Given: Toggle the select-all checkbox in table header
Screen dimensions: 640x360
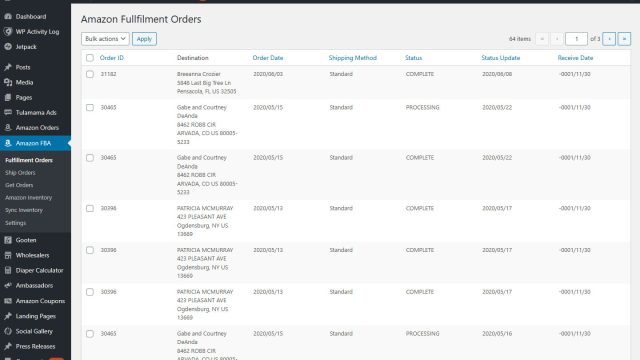Looking at the screenshot, I should 90,58.
